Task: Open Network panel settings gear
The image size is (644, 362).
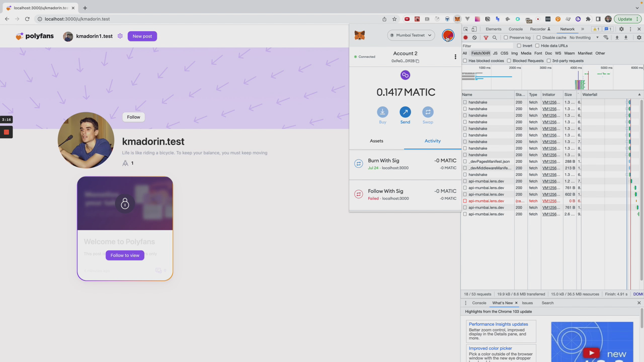Action: click(x=639, y=38)
